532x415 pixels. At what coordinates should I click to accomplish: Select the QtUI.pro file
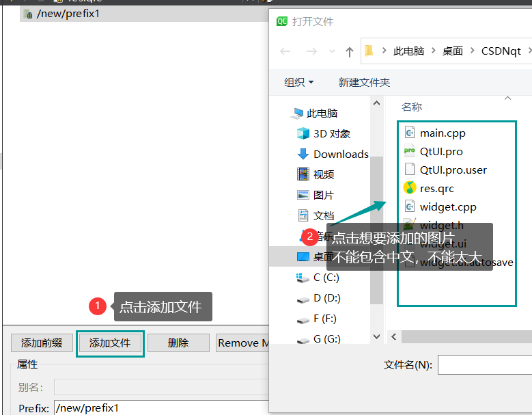[x=441, y=152]
